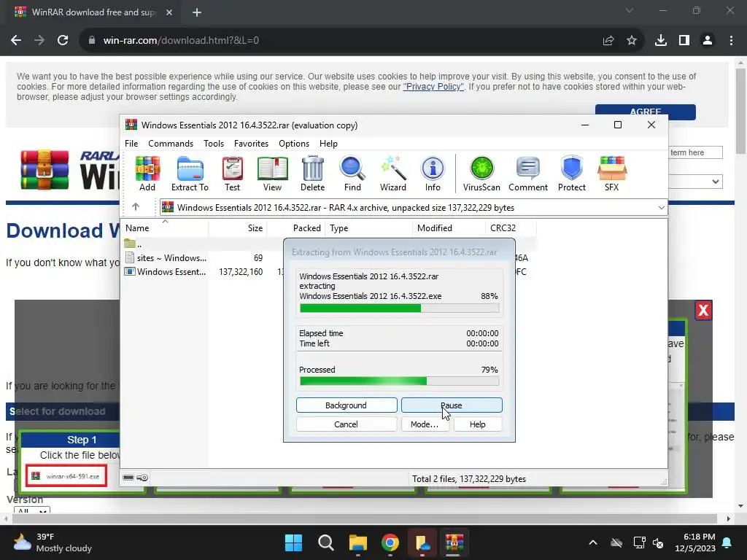Open Windows Start menu
747x560 pixels.
click(293, 542)
